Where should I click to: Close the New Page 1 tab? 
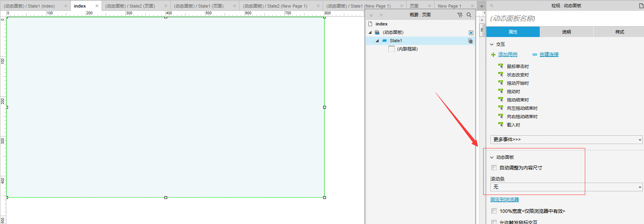[x=472, y=6]
